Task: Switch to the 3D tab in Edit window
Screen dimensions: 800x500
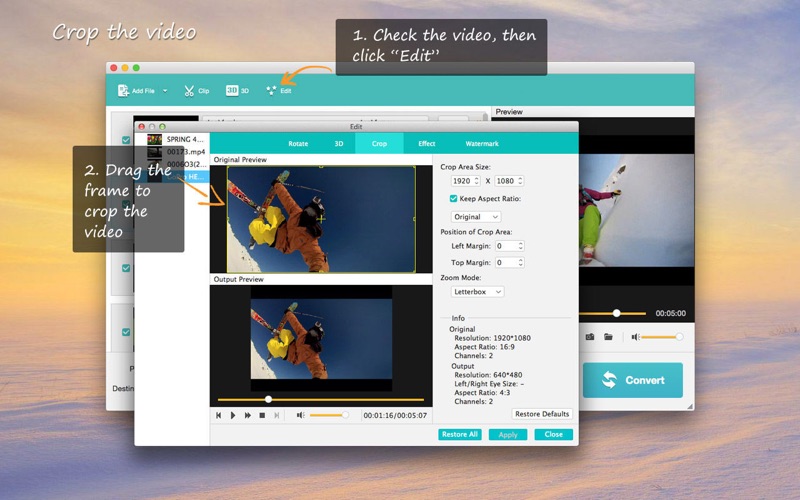Action: pos(339,143)
